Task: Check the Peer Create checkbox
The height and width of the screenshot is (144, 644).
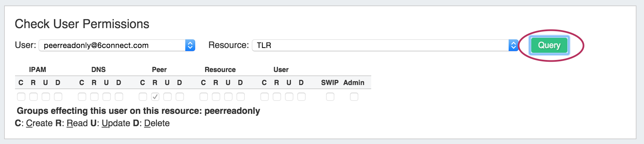Action: tap(143, 97)
